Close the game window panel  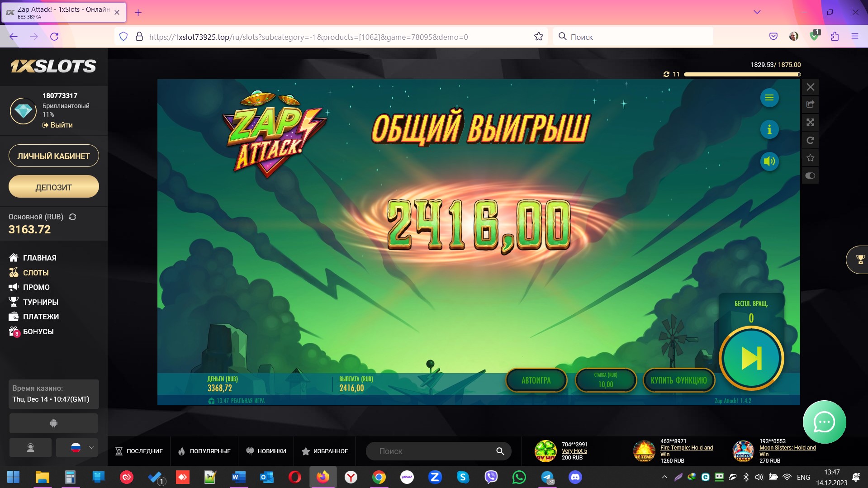(810, 87)
